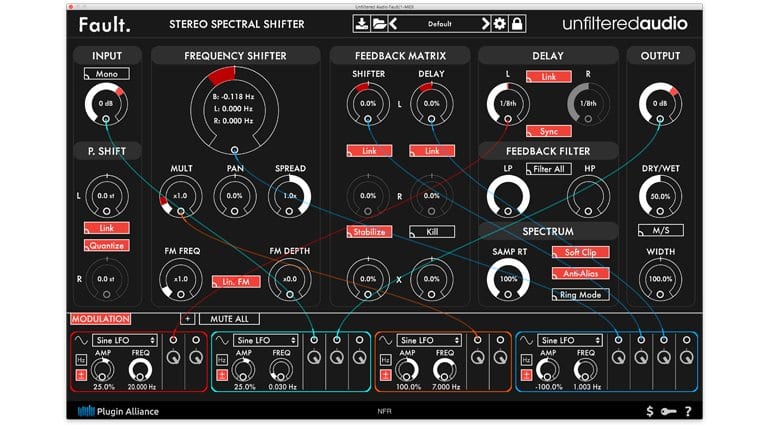Click the FM FREQ knob

[181, 279]
